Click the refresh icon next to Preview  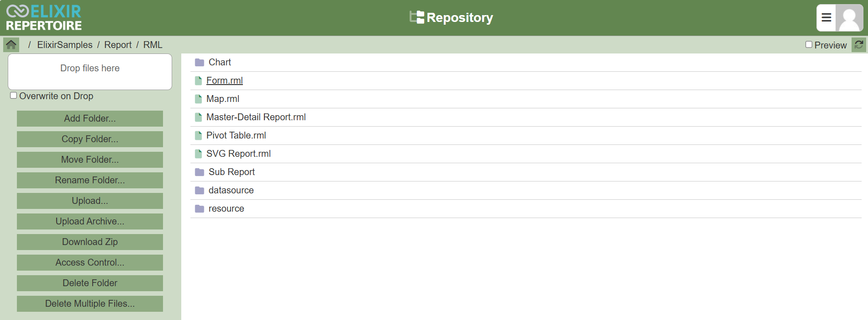[859, 45]
